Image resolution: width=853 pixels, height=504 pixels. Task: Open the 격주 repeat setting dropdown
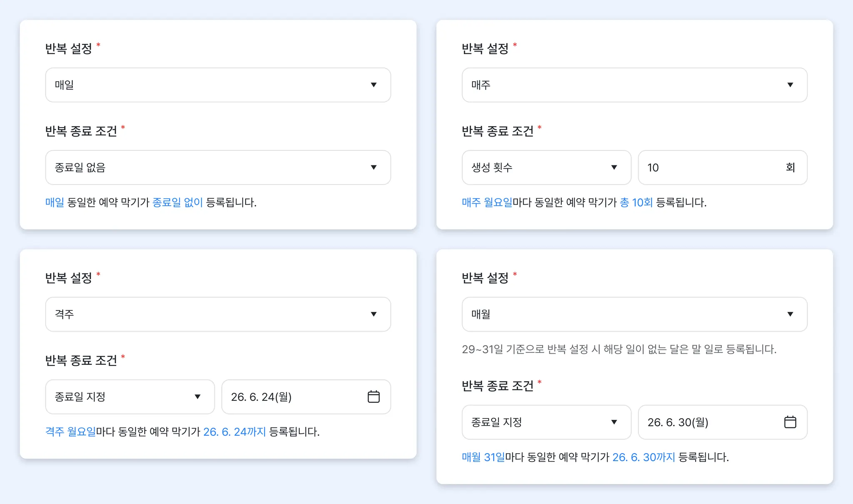click(x=218, y=314)
